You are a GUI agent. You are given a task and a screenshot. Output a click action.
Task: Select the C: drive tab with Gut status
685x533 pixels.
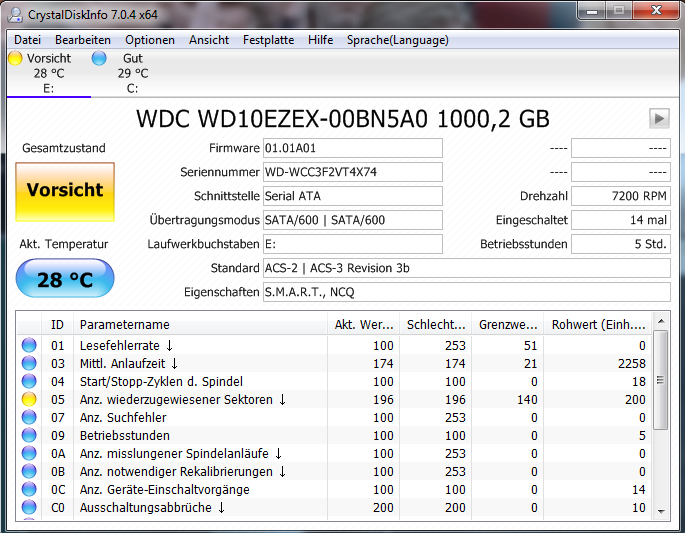click(132, 73)
